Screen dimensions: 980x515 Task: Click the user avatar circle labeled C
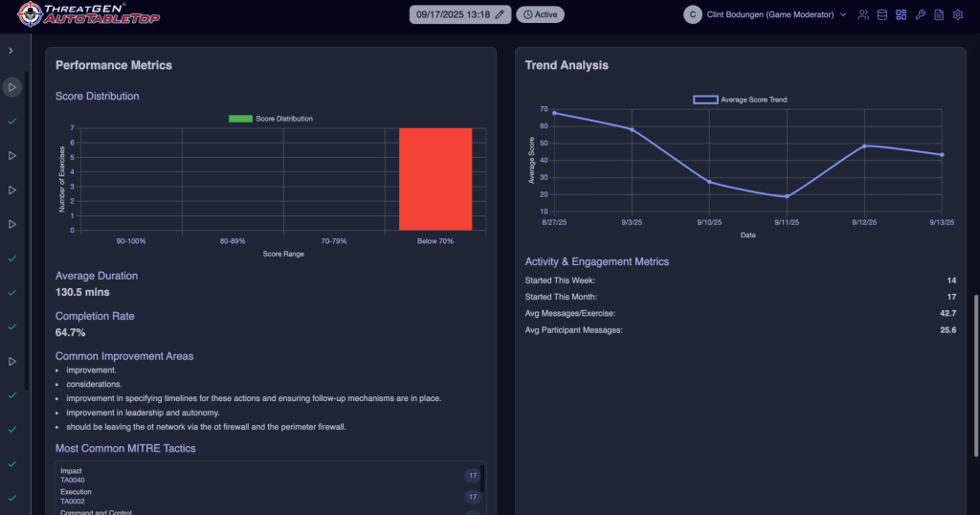(693, 14)
